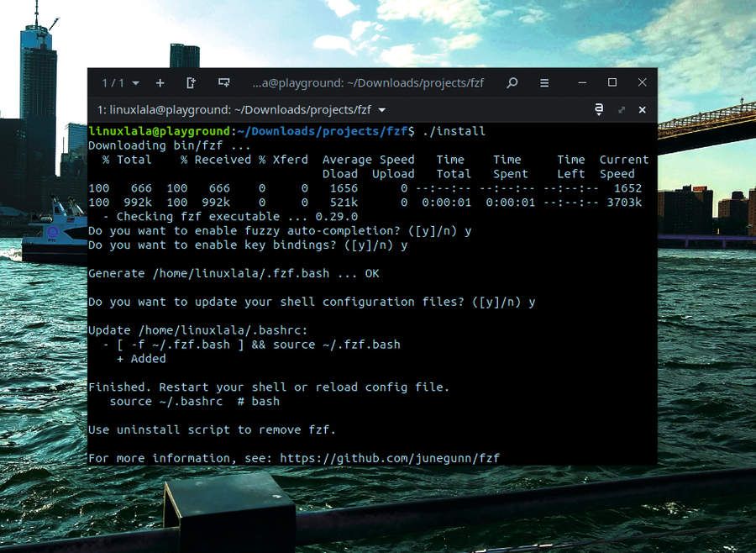Maximize the terminal pane with the diagonal-arrows icon

pyautogui.click(x=622, y=109)
